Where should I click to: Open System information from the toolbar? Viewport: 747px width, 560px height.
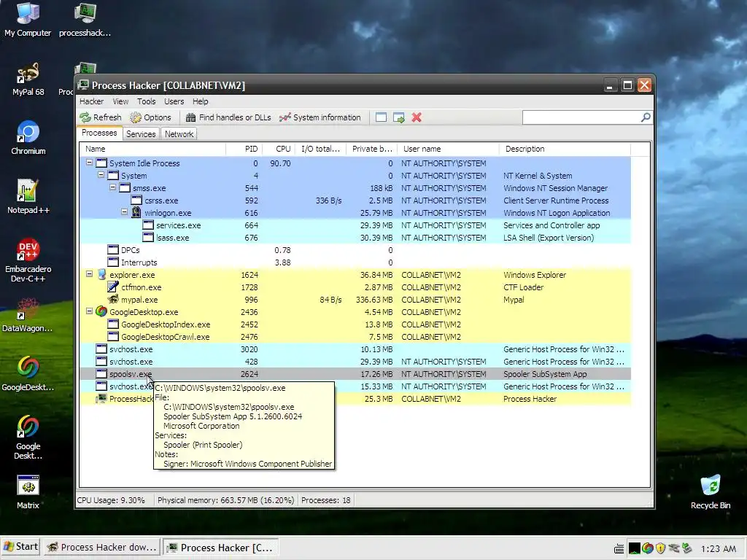(x=320, y=117)
